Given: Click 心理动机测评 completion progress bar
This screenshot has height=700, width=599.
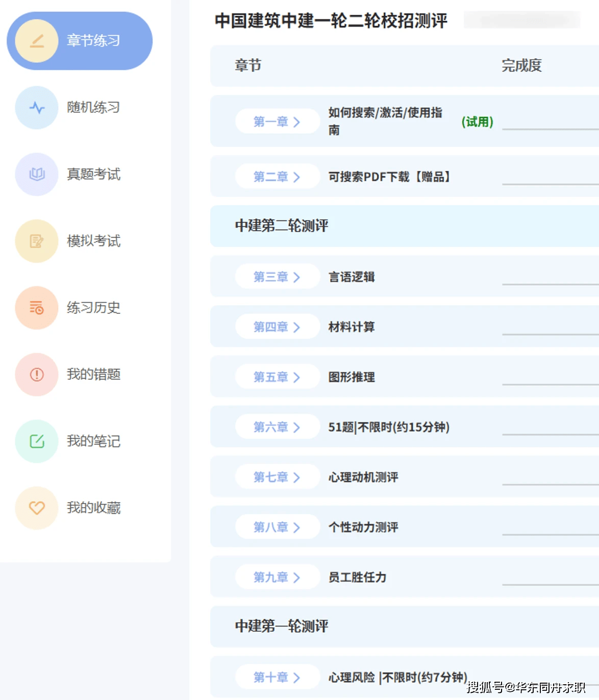Looking at the screenshot, I should pos(551,484).
